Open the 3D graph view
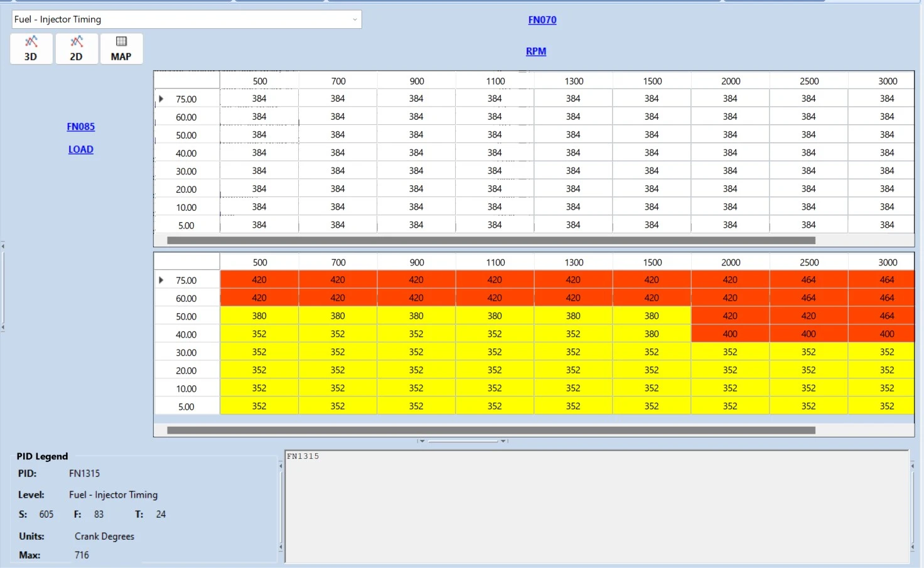 (x=31, y=48)
